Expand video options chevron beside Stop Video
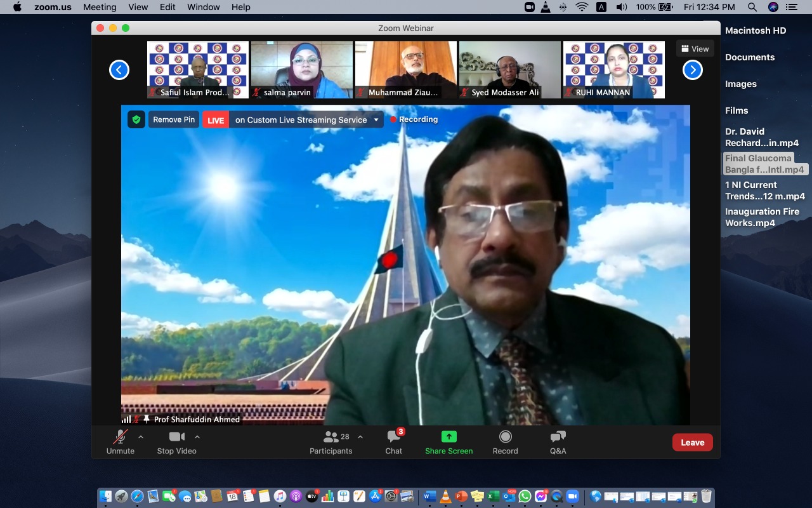 197,437
